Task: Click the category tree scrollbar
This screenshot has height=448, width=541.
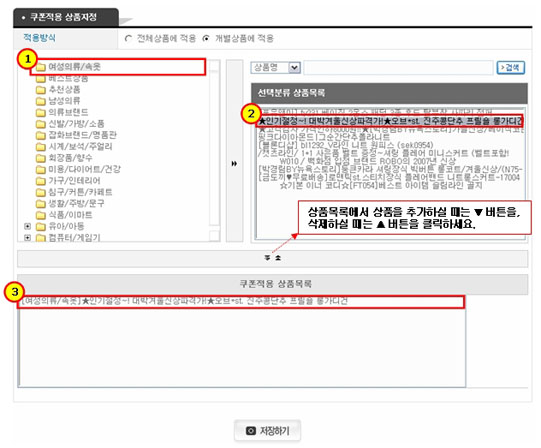Action: tap(214, 150)
